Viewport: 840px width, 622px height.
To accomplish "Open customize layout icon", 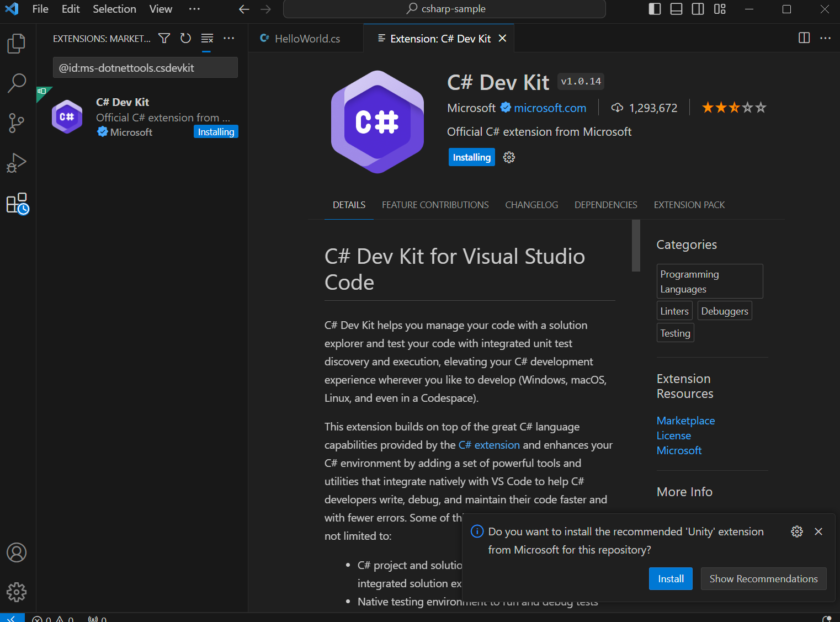I will pos(720,9).
